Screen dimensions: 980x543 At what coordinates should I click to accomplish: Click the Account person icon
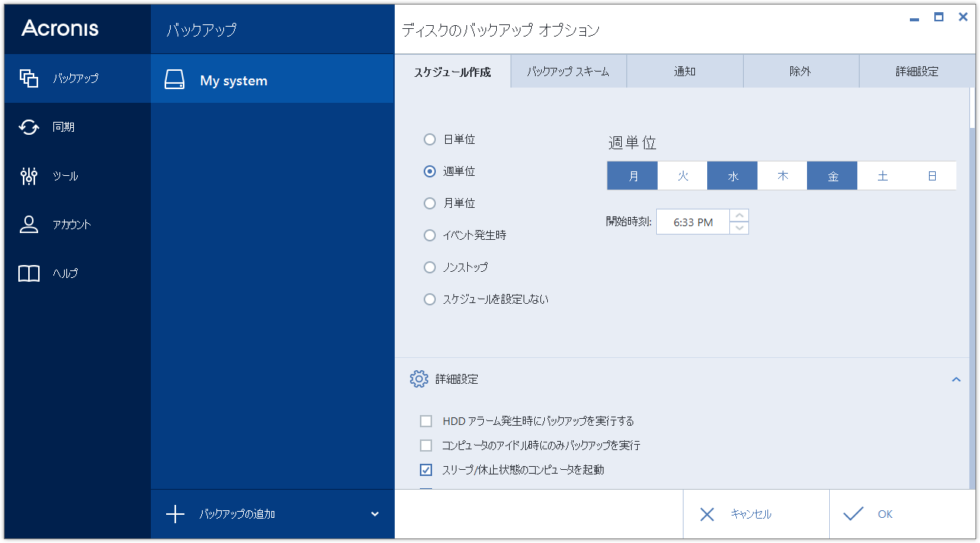(x=29, y=225)
